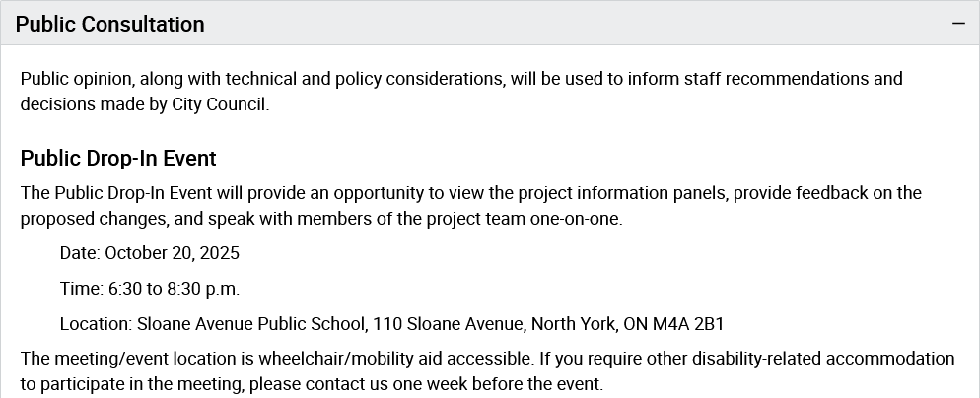
Task: Click the Public Drop-In Event heading
Action: tap(118, 158)
